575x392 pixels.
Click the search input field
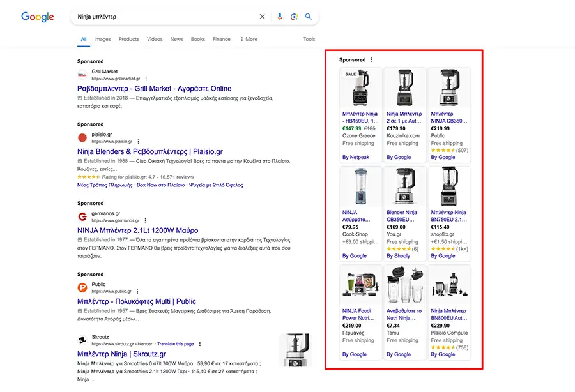point(165,17)
